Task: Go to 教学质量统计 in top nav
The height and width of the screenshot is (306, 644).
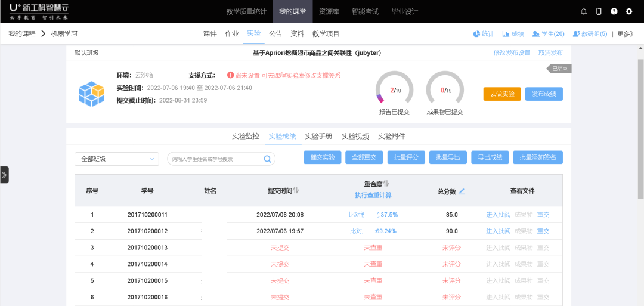Action: [x=246, y=11]
